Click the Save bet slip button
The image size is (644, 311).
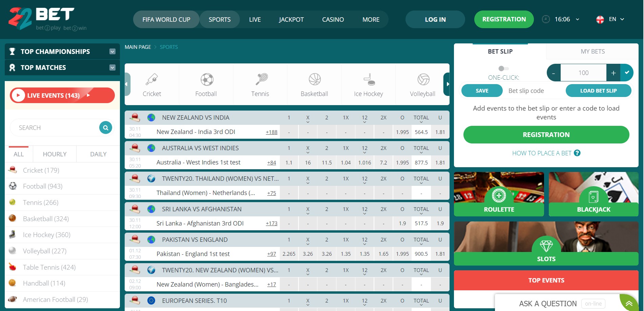point(482,91)
